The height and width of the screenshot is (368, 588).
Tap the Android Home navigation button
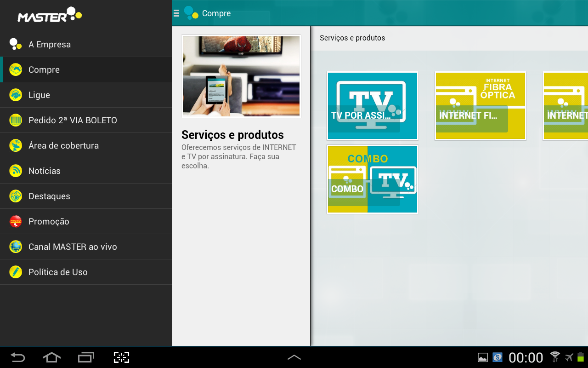(x=51, y=357)
